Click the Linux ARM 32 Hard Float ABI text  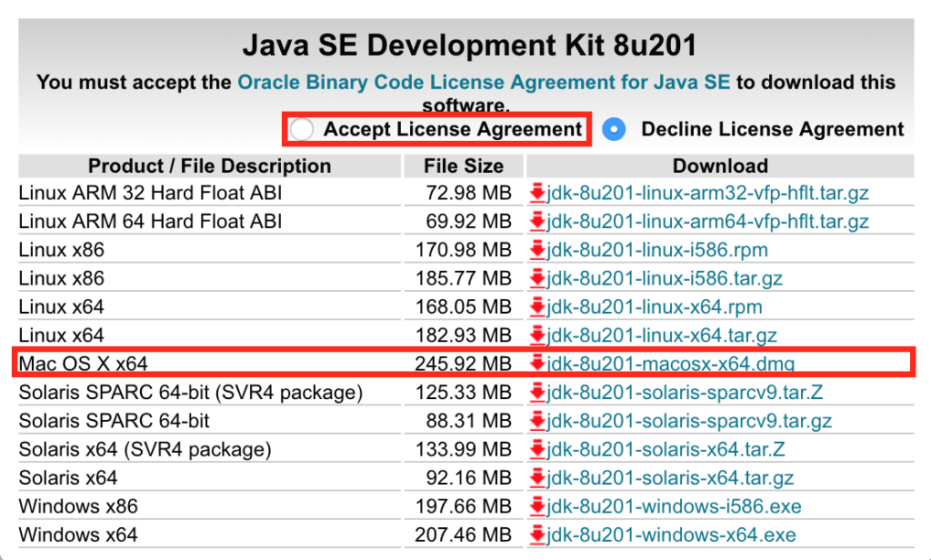point(150,193)
